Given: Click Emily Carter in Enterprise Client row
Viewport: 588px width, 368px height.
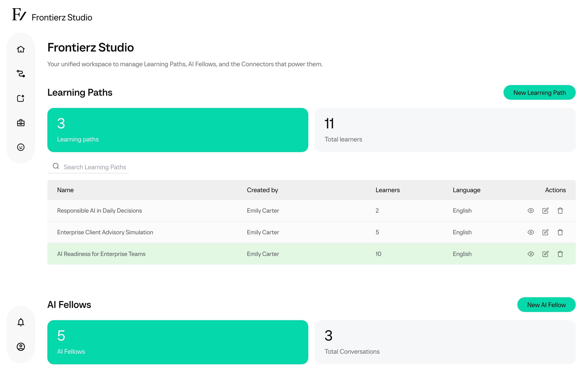Looking at the screenshot, I should point(263,232).
